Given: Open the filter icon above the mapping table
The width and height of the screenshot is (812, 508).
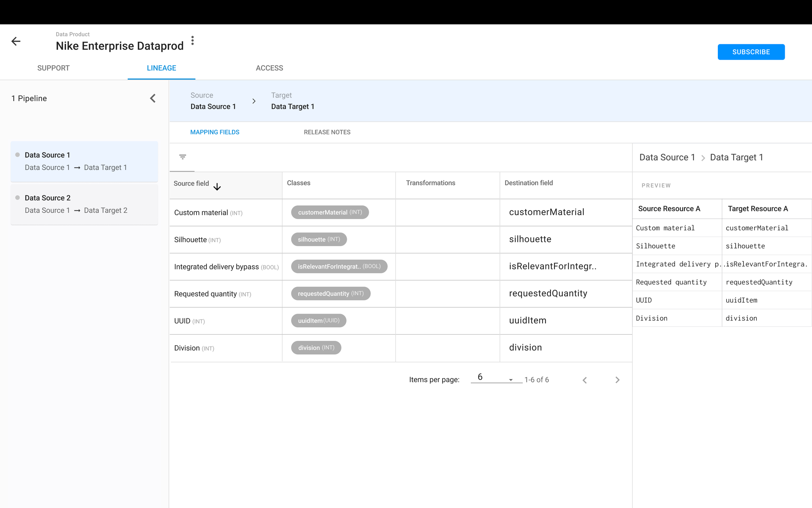Looking at the screenshot, I should [x=183, y=157].
